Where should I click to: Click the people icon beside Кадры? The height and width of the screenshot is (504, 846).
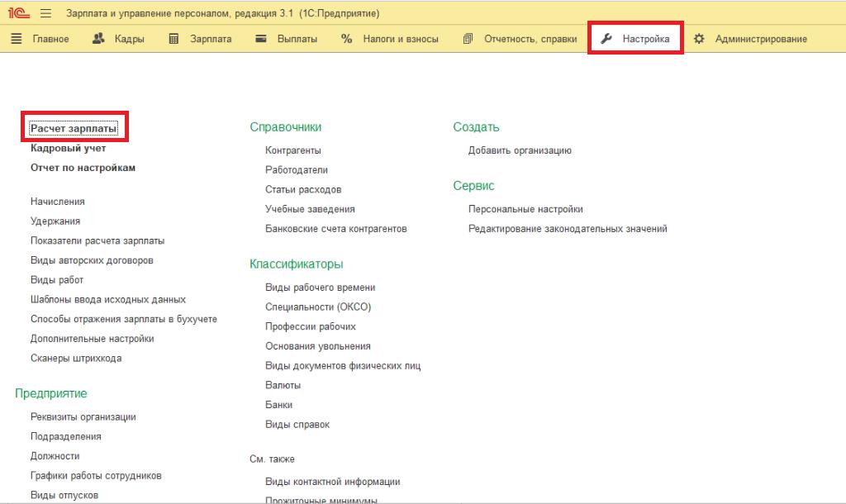pyautogui.click(x=98, y=39)
